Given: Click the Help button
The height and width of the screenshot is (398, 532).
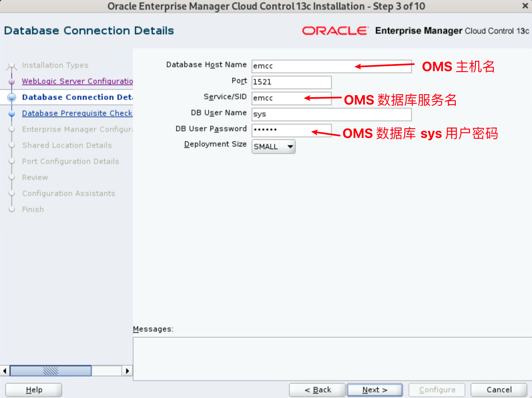Looking at the screenshot, I should (34, 390).
